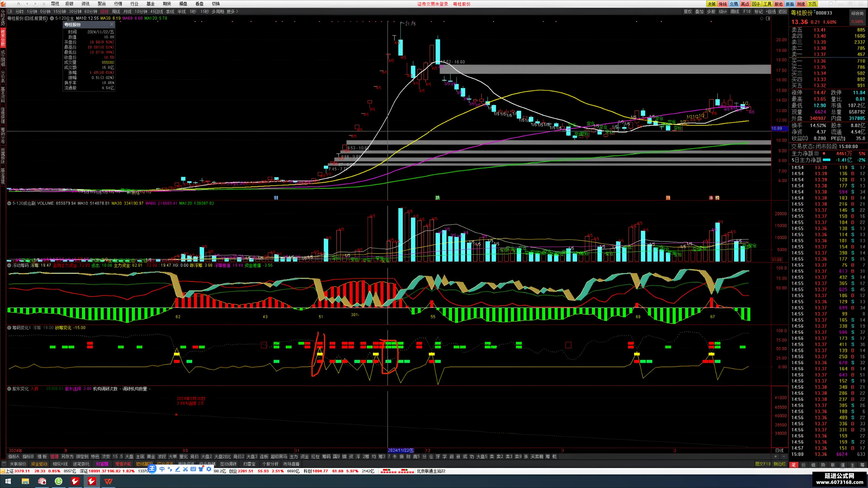868x488 pixels.
Task: Toggle the circle marker at chart top right
Action: [x=761, y=18]
